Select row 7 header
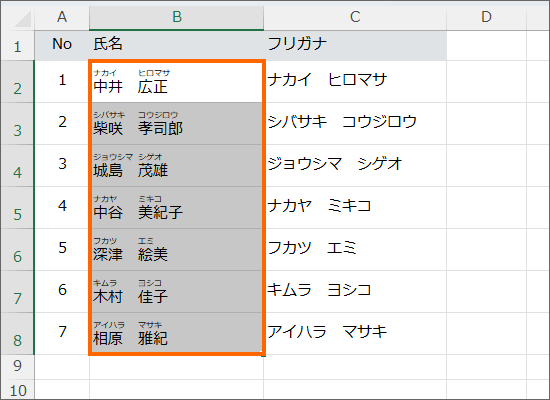The width and height of the screenshot is (550, 400). click(18, 292)
